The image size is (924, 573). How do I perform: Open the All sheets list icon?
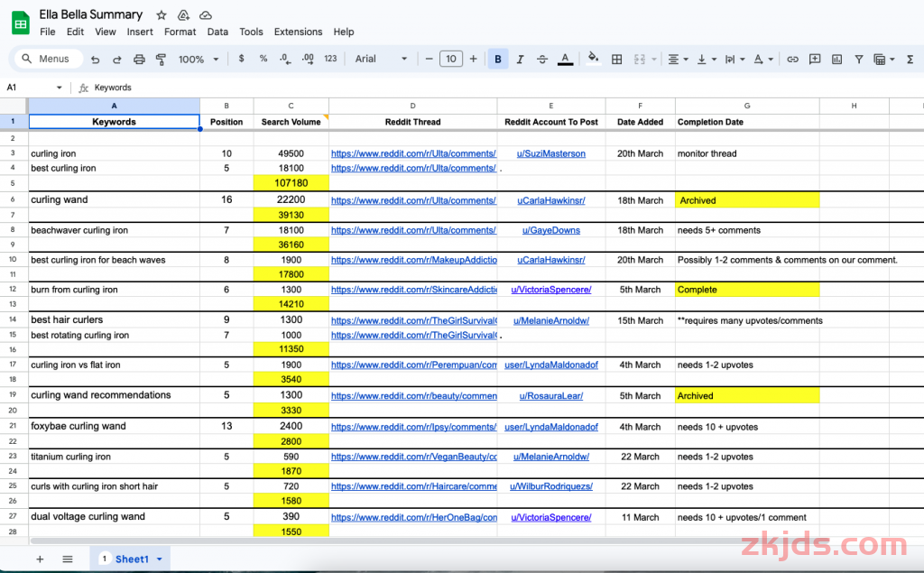pyautogui.click(x=67, y=559)
